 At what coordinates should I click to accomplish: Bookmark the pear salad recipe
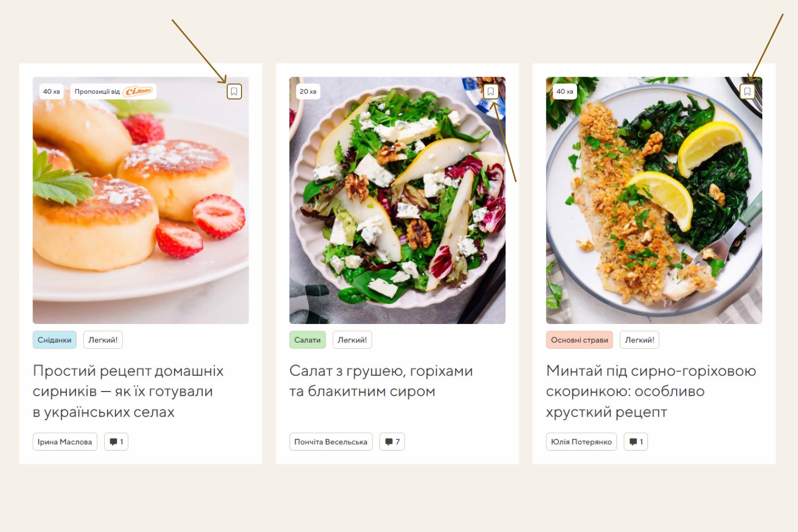click(x=491, y=92)
